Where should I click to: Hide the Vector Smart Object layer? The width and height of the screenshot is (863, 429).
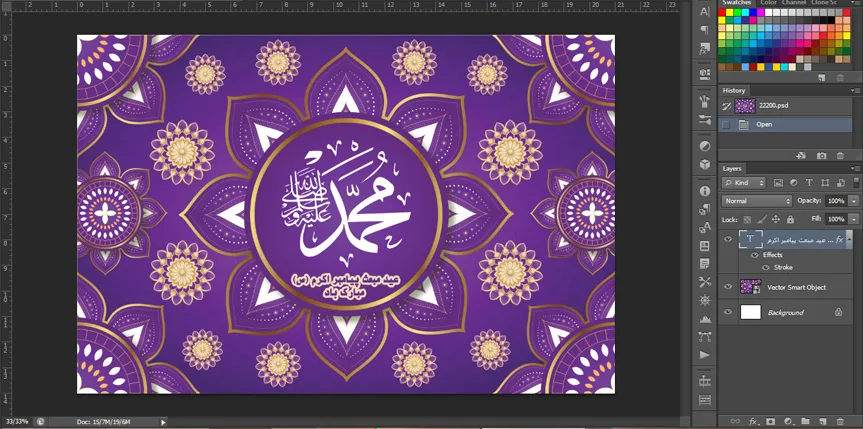(x=728, y=286)
